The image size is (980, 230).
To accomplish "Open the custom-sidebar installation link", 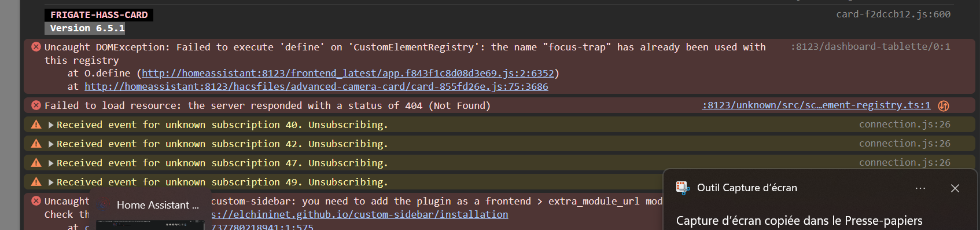I will click(x=359, y=214).
